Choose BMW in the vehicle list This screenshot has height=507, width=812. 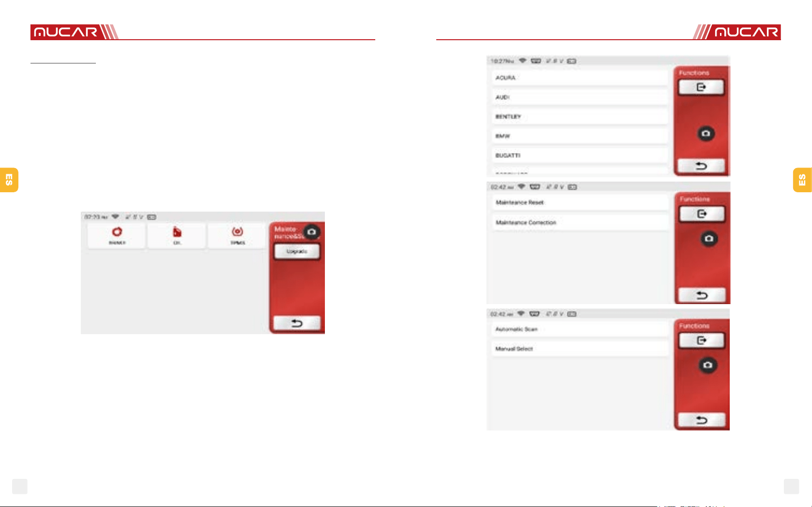pos(580,136)
